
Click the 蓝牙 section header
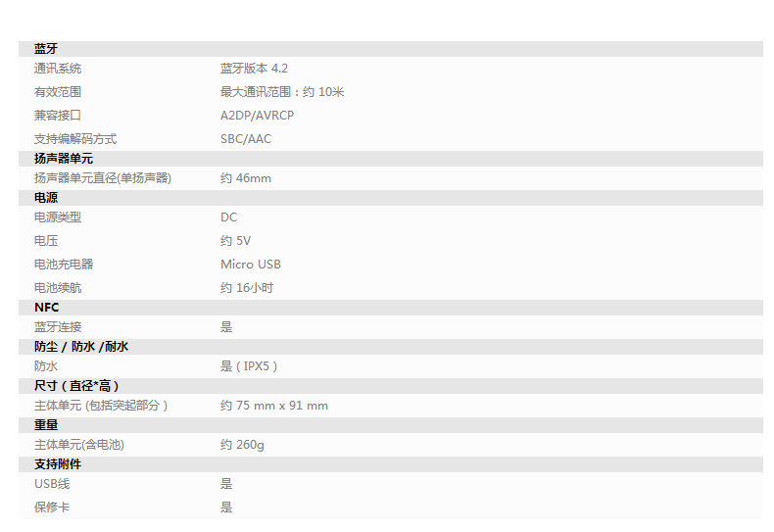pos(45,49)
